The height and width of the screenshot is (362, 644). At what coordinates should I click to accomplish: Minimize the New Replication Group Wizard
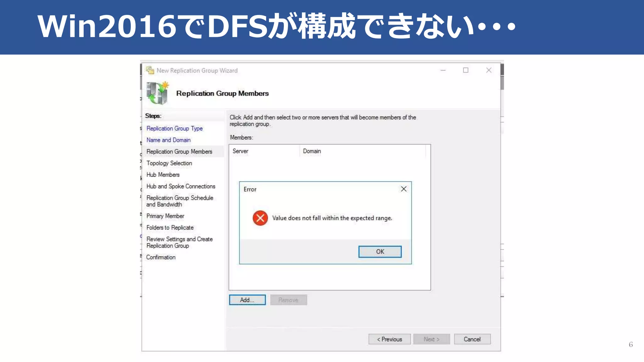click(443, 70)
